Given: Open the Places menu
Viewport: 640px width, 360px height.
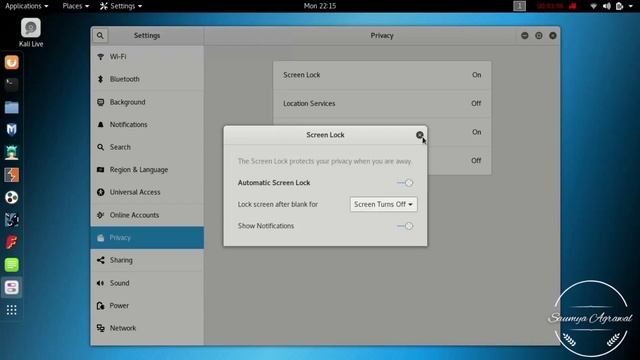Looking at the screenshot, I should tap(76, 6).
